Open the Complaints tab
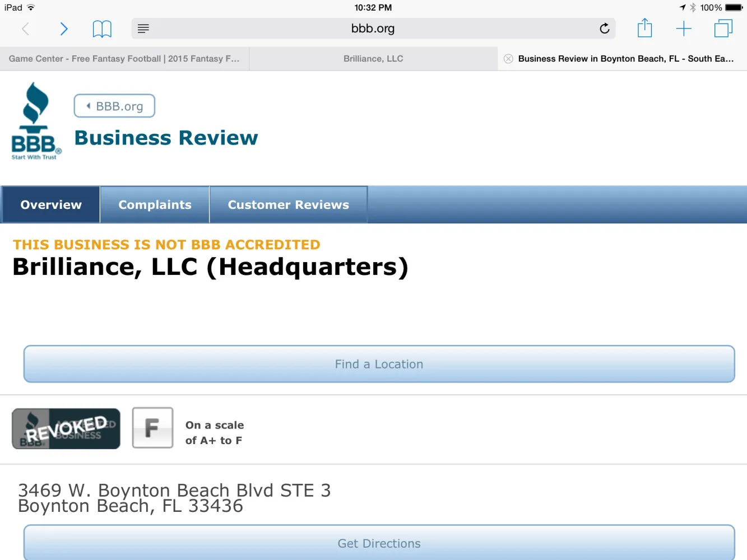The image size is (747, 560). point(155,205)
